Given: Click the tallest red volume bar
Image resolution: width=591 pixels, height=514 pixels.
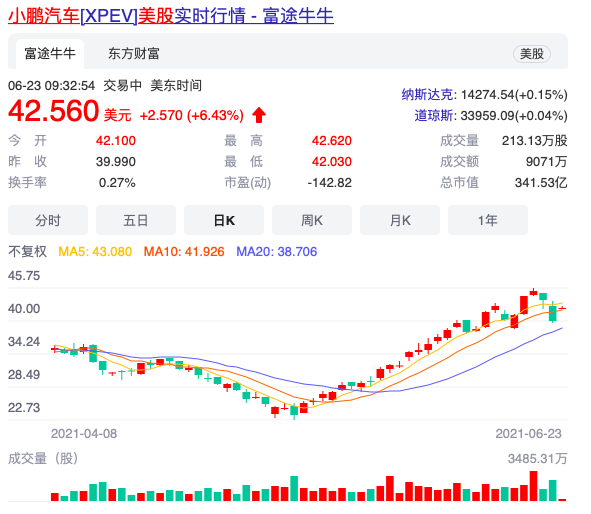Looking at the screenshot, I should point(533,486).
